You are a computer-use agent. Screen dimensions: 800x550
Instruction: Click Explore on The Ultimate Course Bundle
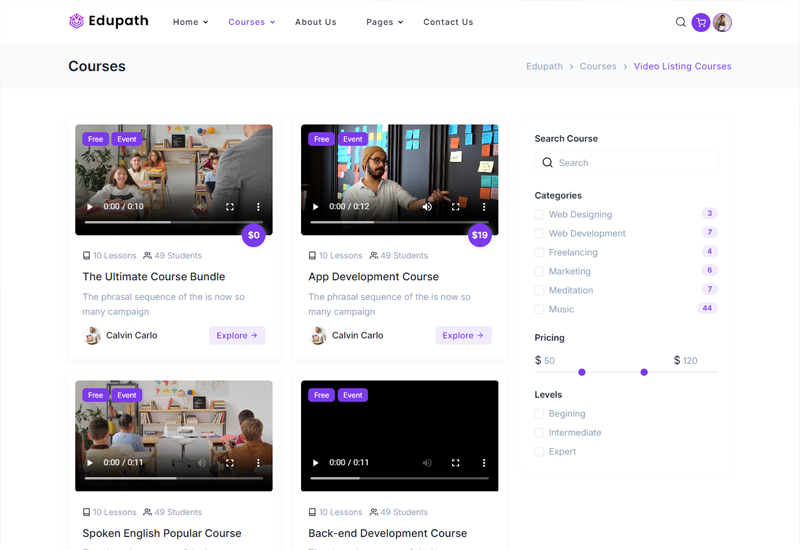point(237,336)
